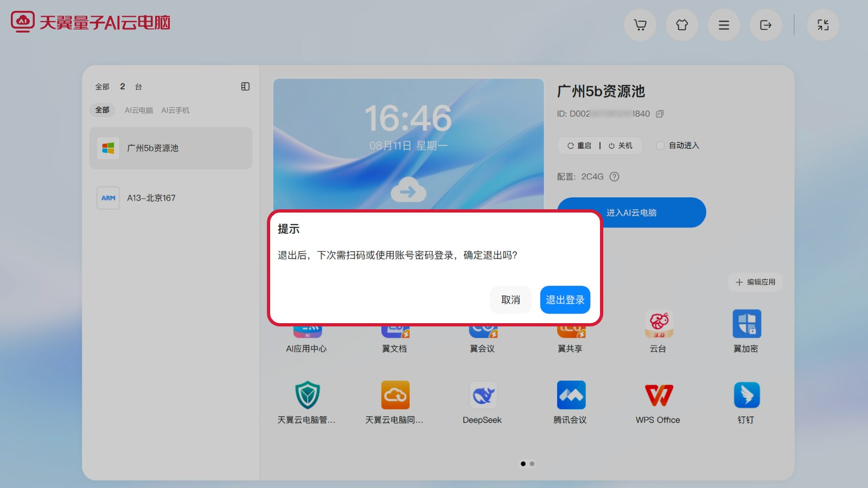The width and height of the screenshot is (868, 488).
Task: Switch to the AI云手机 tab
Action: point(175,110)
